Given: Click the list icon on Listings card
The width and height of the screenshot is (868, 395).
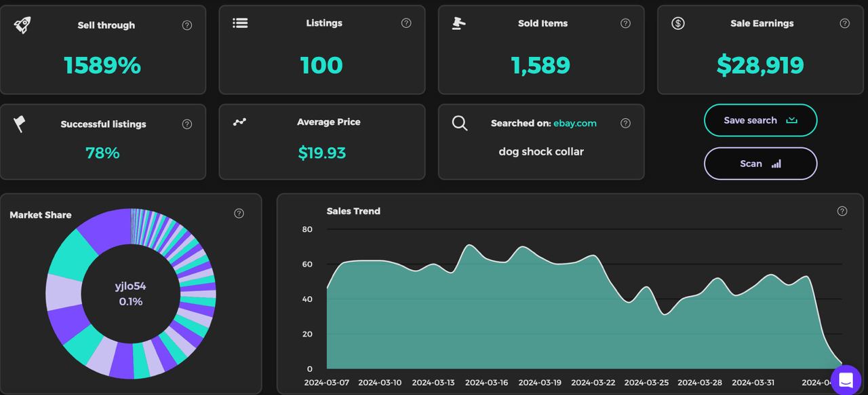Looking at the screenshot, I should pyautogui.click(x=240, y=22).
